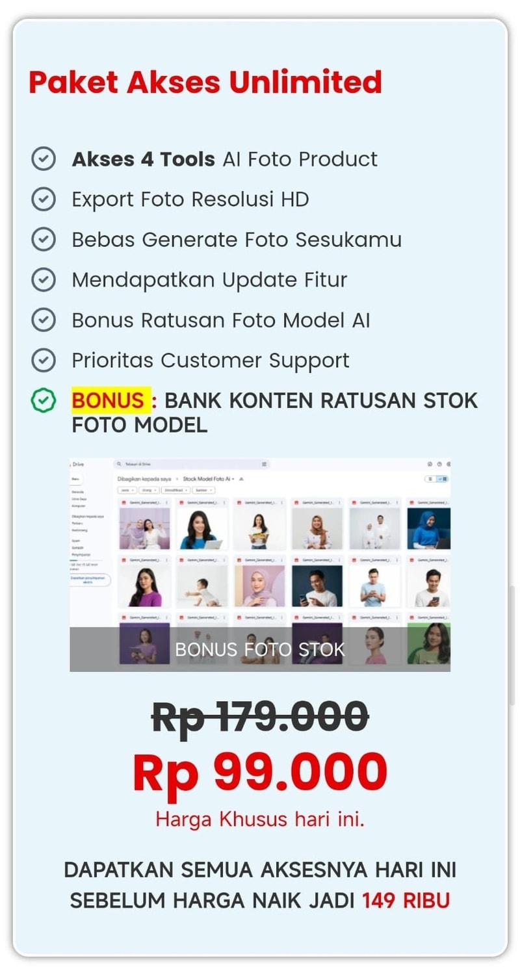Image resolution: width=520 pixels, height=980 pixels.
Task: Open the Jenis filter dropdown
Action: [x=127, y=490]
